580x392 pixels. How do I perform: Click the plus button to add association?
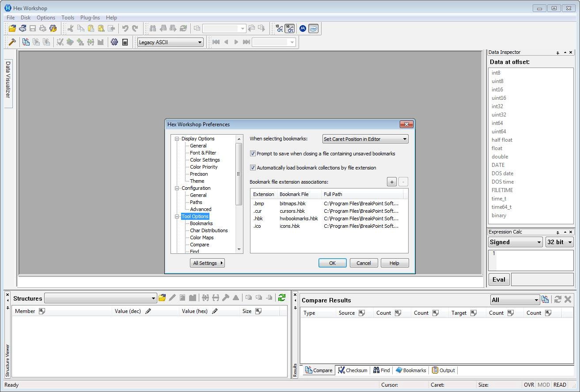pos(391,182)
